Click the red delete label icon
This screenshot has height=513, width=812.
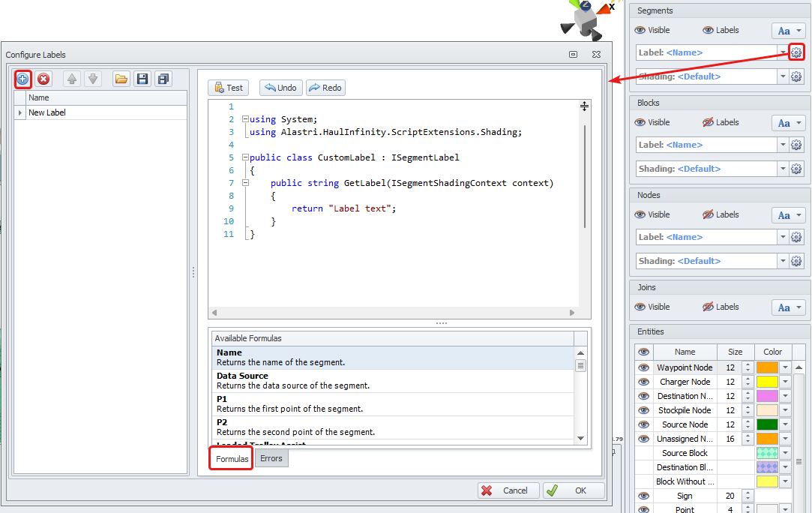[x=43, y=79]
